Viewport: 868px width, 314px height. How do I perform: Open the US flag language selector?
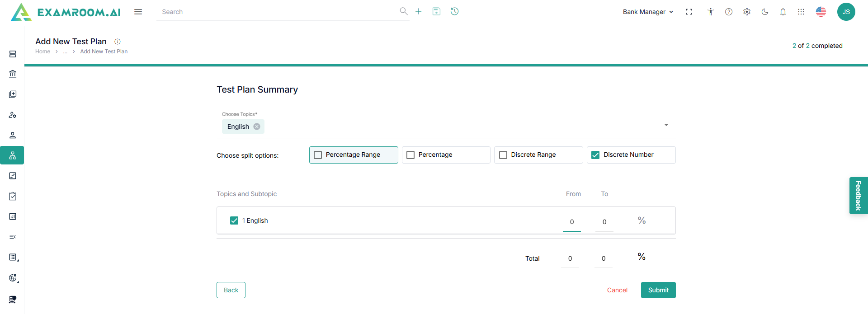(821, 12)
